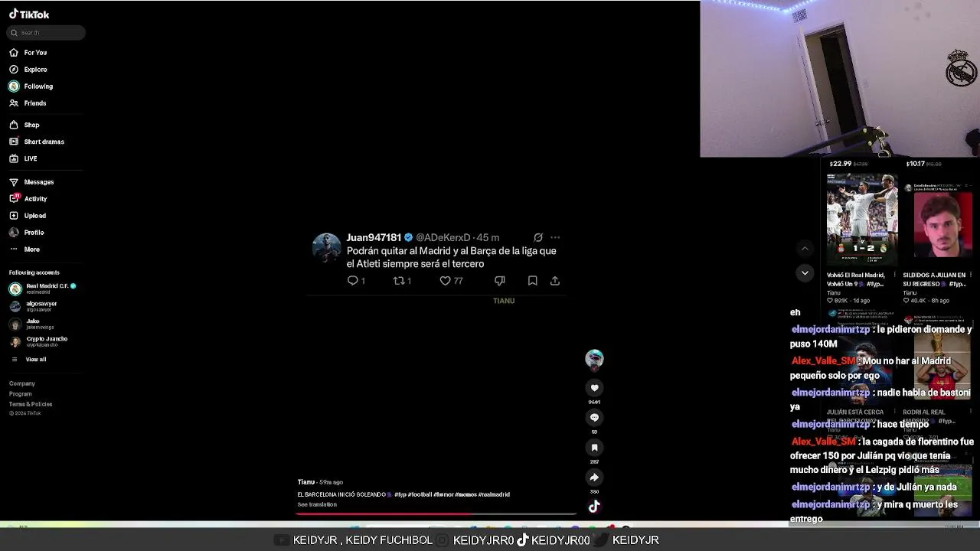The height and width of the screenshot is (551, 980).
Task: Open Real Madrid C.F. followed account
Action: tap(43, 289)
